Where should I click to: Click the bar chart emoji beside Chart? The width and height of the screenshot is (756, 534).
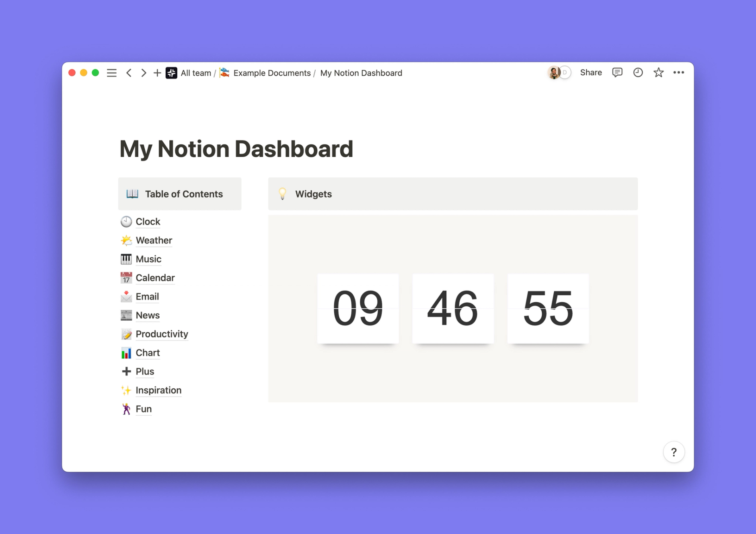coord(126,353)
